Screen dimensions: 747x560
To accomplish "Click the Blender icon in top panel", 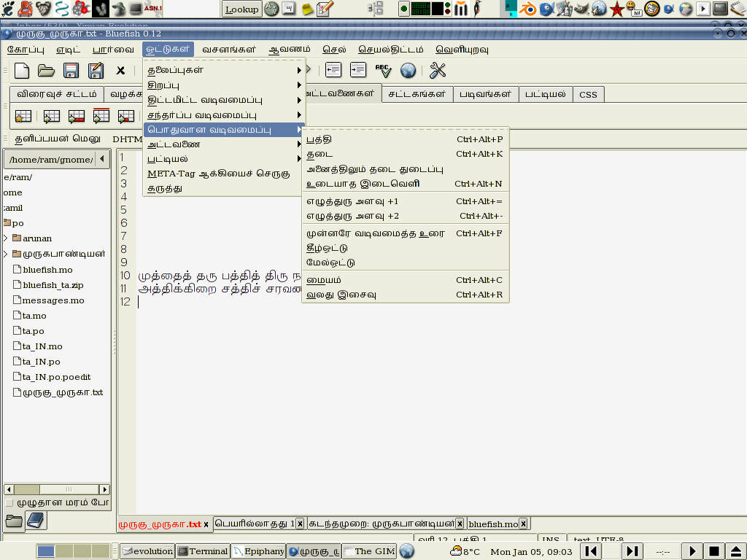I will [527, 8].
